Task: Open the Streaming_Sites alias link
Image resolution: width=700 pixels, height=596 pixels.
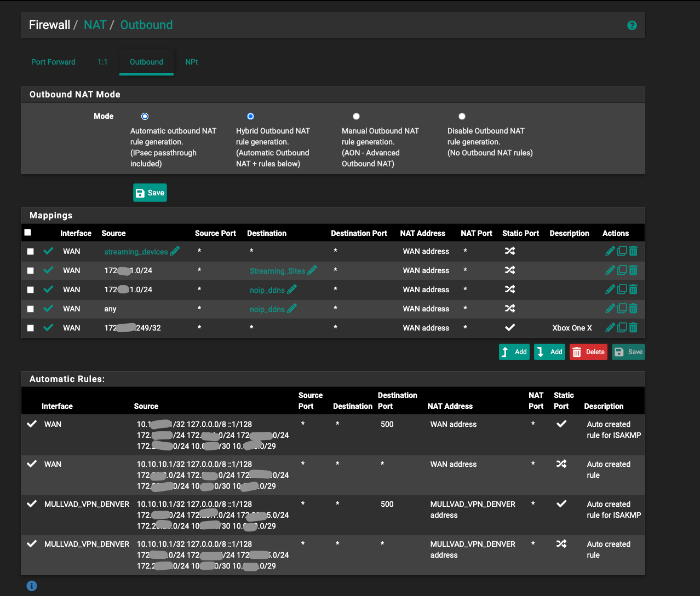Action: coord(277,271)
